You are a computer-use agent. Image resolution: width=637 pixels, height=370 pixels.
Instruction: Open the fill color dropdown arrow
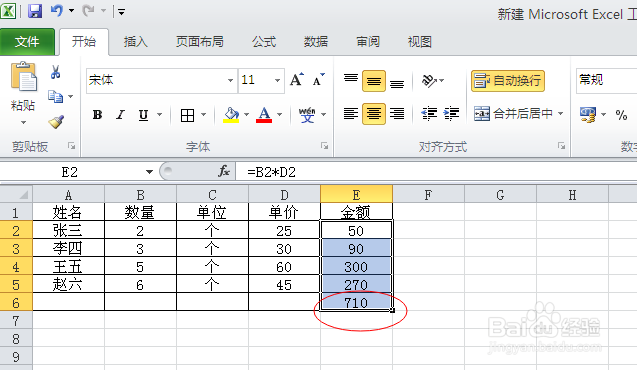click(x=247, y=115)
